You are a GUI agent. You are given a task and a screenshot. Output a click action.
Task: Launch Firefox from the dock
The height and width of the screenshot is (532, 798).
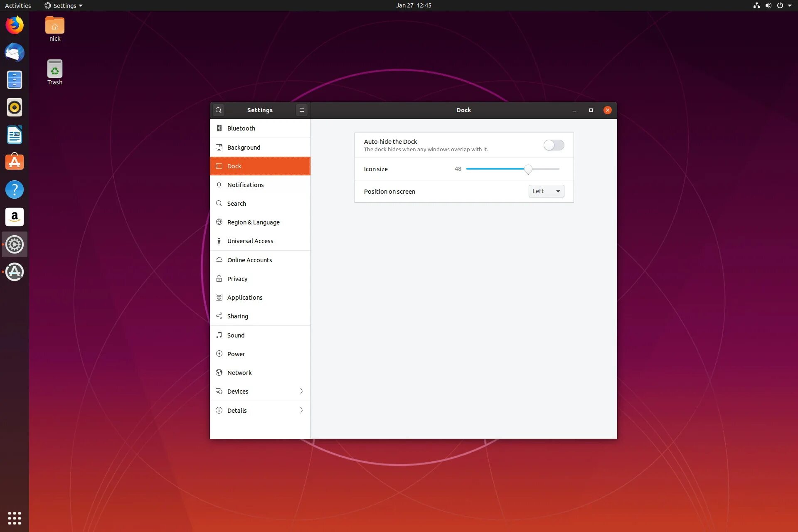pyautogui.click(x=15, y=25)
